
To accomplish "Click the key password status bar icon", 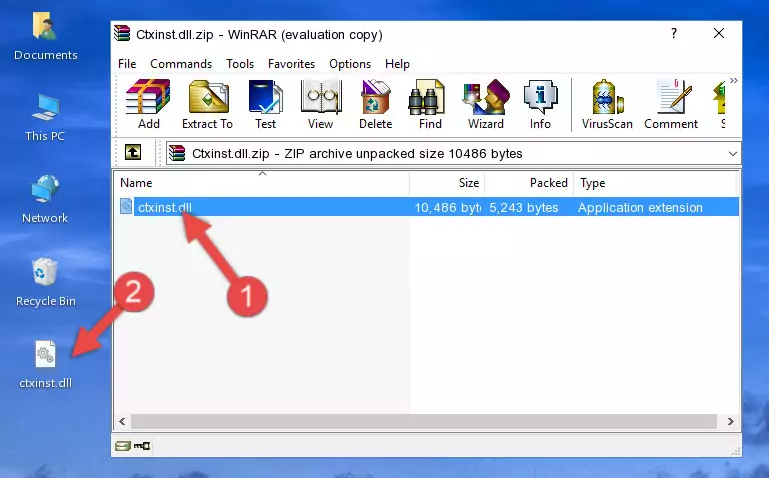I will (x=142, y=445).
